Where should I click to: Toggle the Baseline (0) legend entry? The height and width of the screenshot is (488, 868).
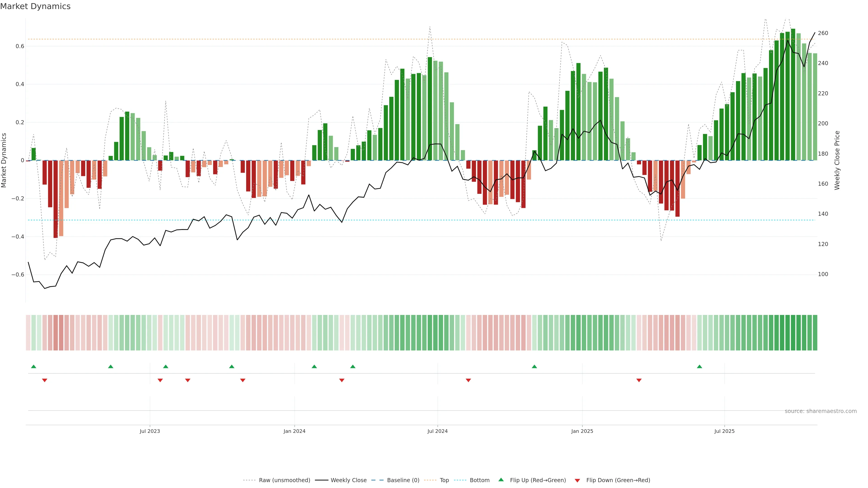pyautogui.click(x=403, y=480)
